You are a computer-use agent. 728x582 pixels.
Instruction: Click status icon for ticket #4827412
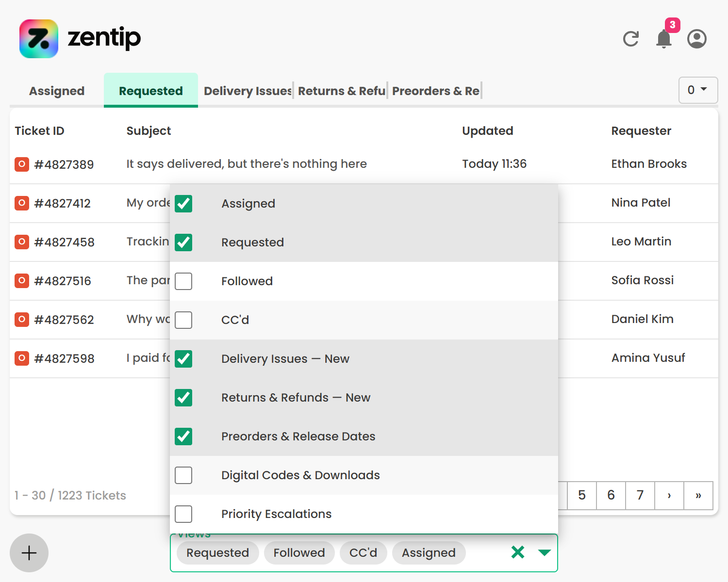pos(22,203)
